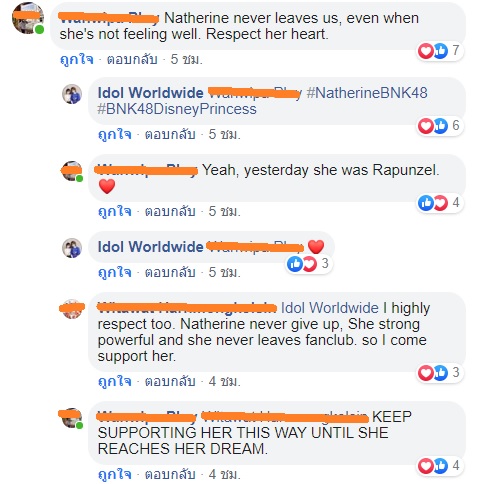Reply to the Rapunzel comment
The image size is (500, 484).
tap(170, 211)
